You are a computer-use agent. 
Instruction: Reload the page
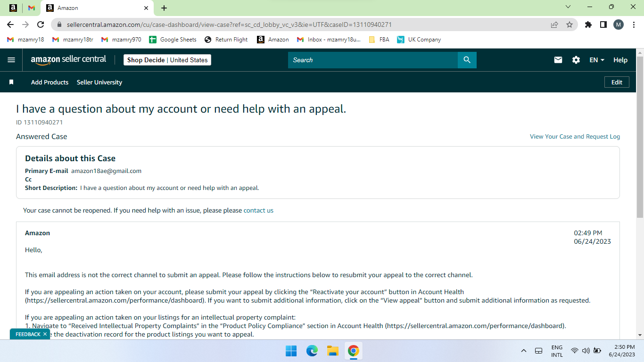[41, 25]
